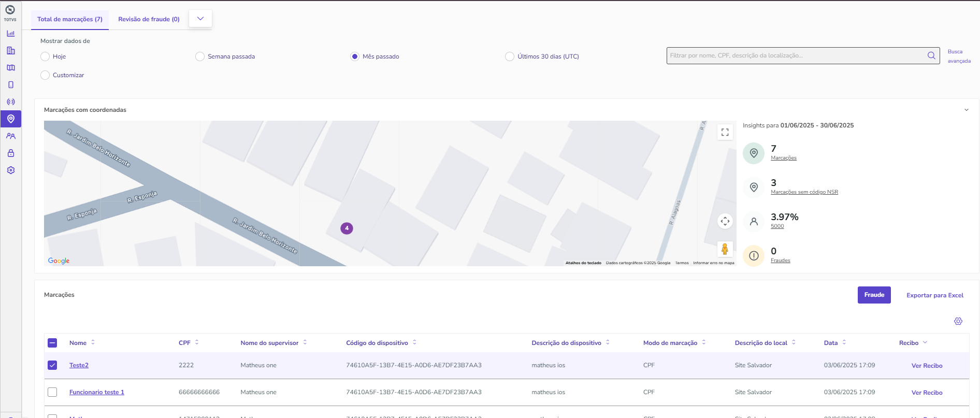This screenshot has height=418, width=980.
Task: Enter fullscreen on the map
Action: pyautogui.click(x=725, y=132)
